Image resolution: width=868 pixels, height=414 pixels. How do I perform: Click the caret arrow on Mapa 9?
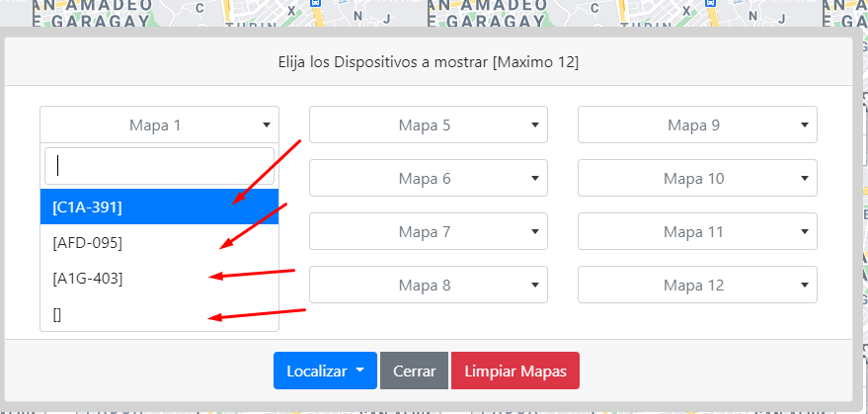(804, 125)
